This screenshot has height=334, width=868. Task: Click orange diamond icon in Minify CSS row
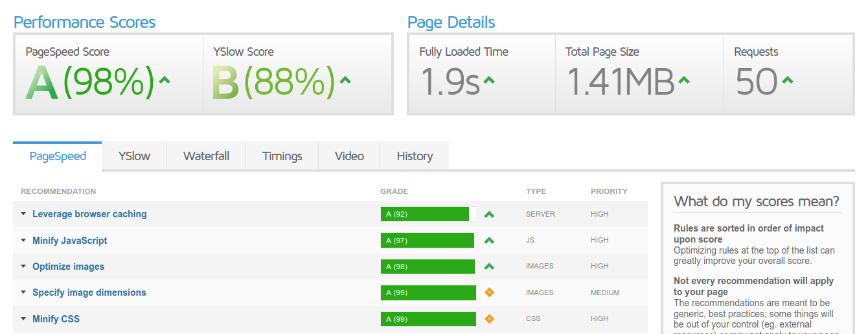[x=489, y=318]
